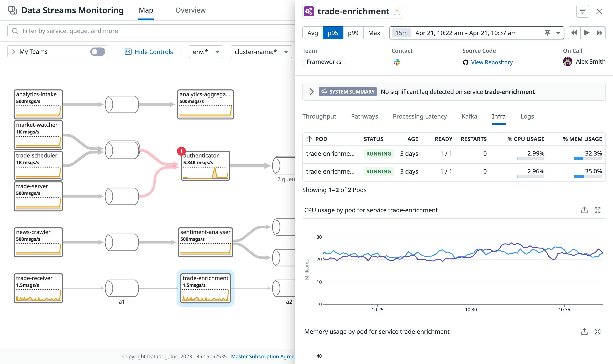
Task: Expand the System Summary section
Action: 311,92
